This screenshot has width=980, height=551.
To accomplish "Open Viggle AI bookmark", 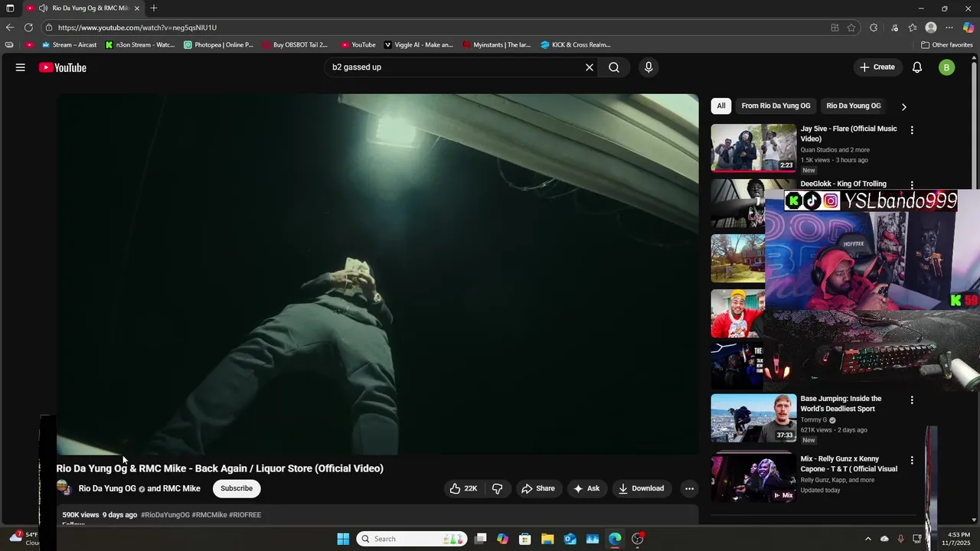I will pos(419,45).
